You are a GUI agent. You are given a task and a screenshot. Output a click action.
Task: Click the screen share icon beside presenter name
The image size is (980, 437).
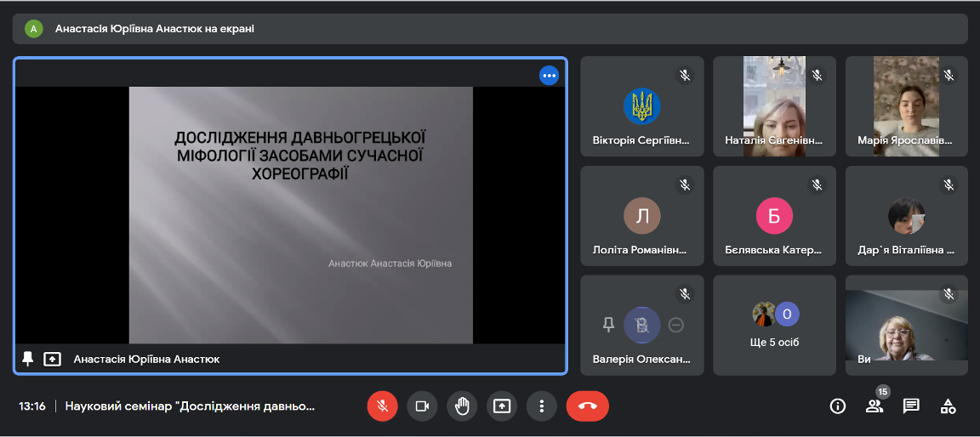click(x=53, y=359)
